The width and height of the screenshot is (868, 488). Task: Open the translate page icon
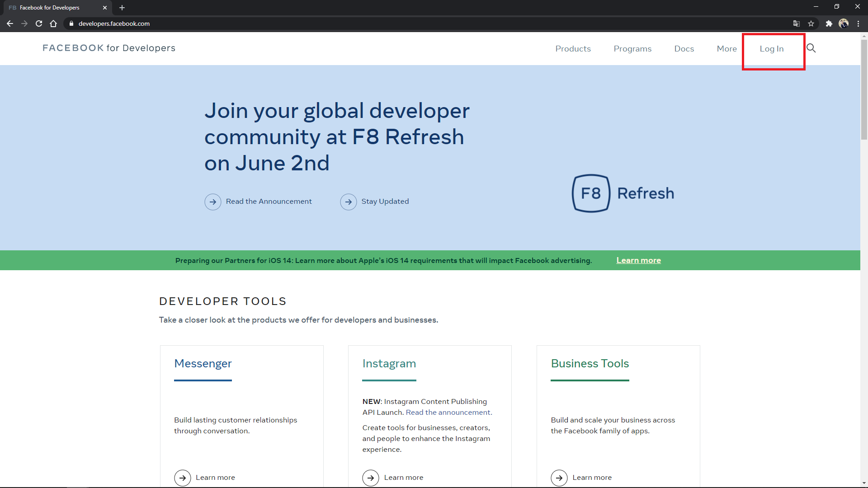pyautogui.click(x=797, y=23)
